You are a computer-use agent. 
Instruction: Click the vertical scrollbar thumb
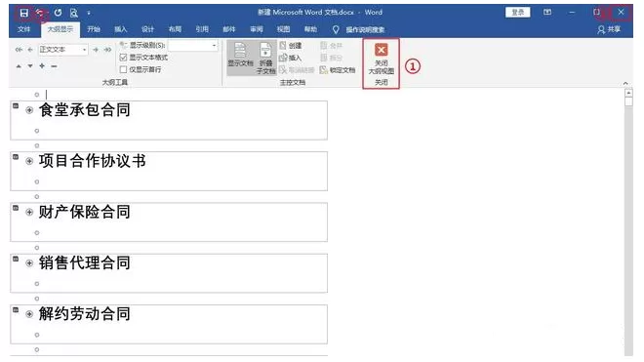point(628,101)
